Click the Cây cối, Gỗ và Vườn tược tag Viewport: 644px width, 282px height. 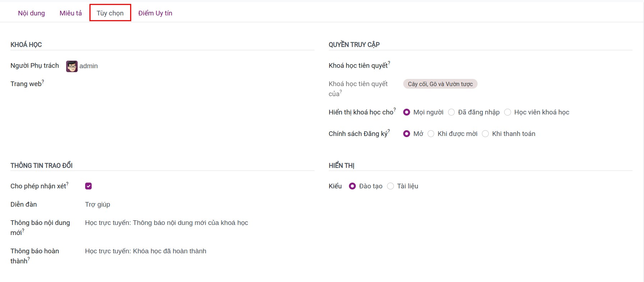click(x=440, y=84)
